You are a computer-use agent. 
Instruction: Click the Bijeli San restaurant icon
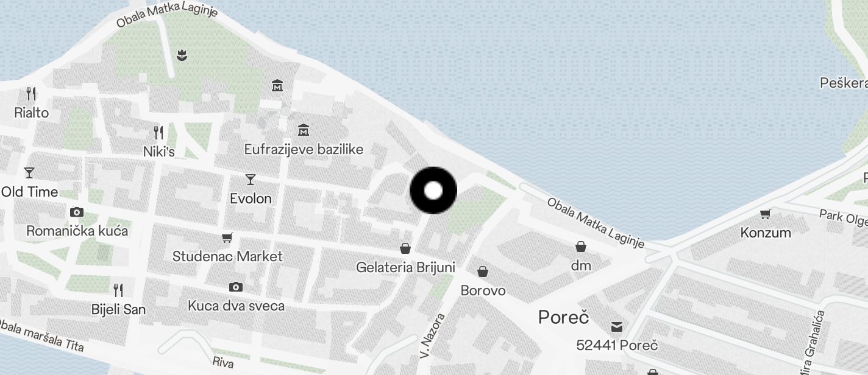click(x=119, y=290)
